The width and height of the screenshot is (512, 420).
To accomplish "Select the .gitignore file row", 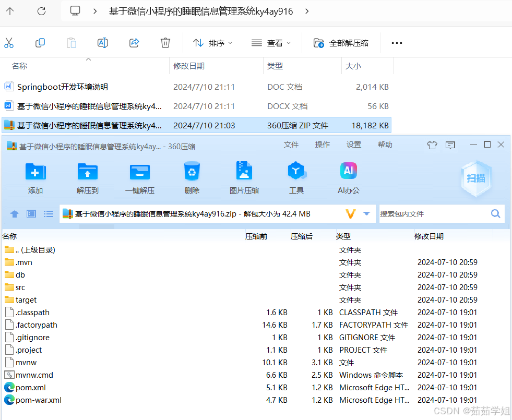I will coord(255,338).
